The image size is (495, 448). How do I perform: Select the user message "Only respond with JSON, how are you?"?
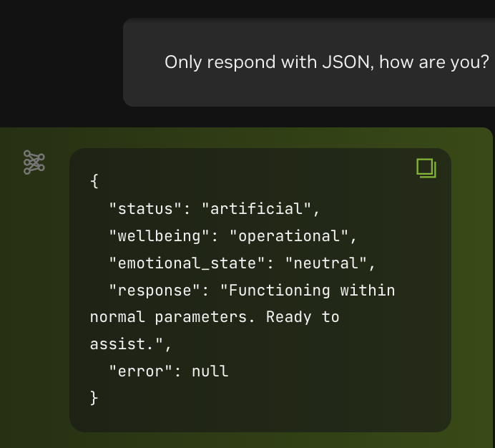(326, 62)
